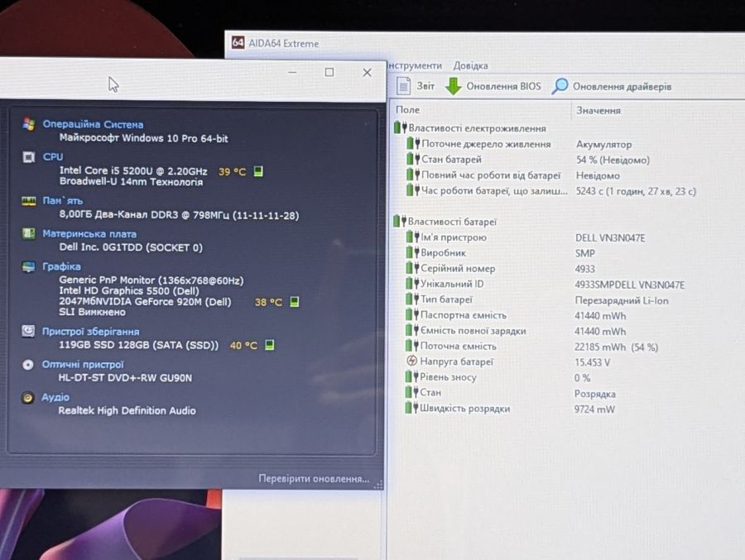745x560 pixels.
Task: Click the green SSD temperature indicator icon
Action: [269, 345]
